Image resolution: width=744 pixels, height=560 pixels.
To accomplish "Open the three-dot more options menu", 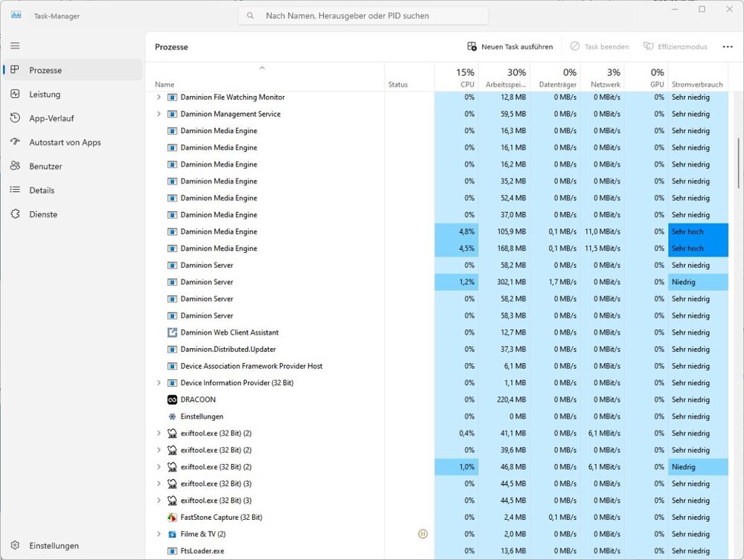I will [727, 47].
